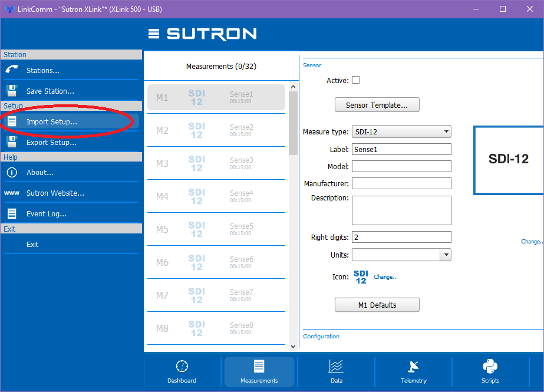
Task: Go to Telemetry satellite dish icon
Action: 413,367
